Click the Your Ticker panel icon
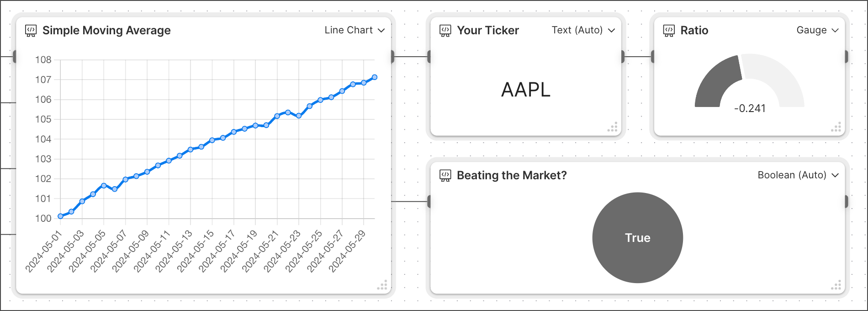868x311 pixels. tap(445, 31)
